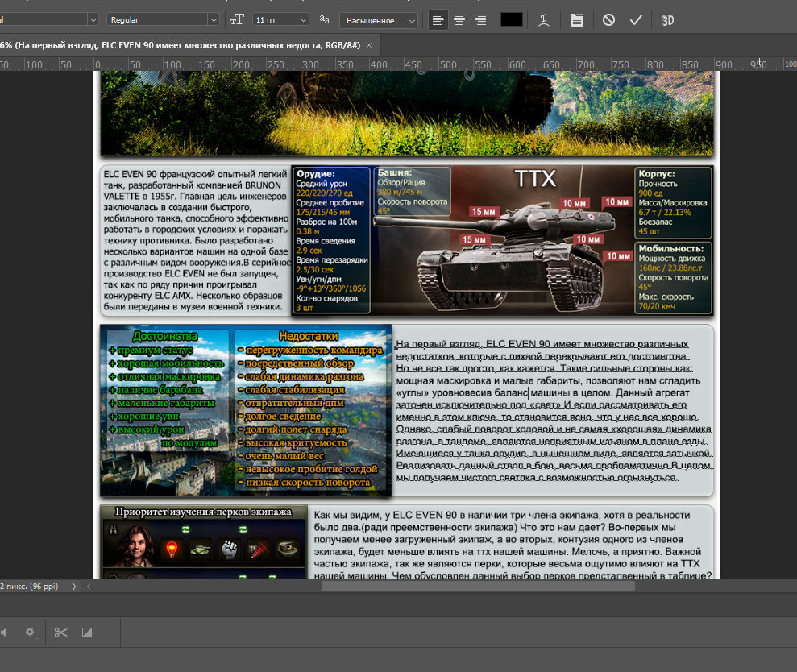Screen dimensions: 797x672
Task: Click the orange Недостатки heading
Action: (x=309, y=336)
